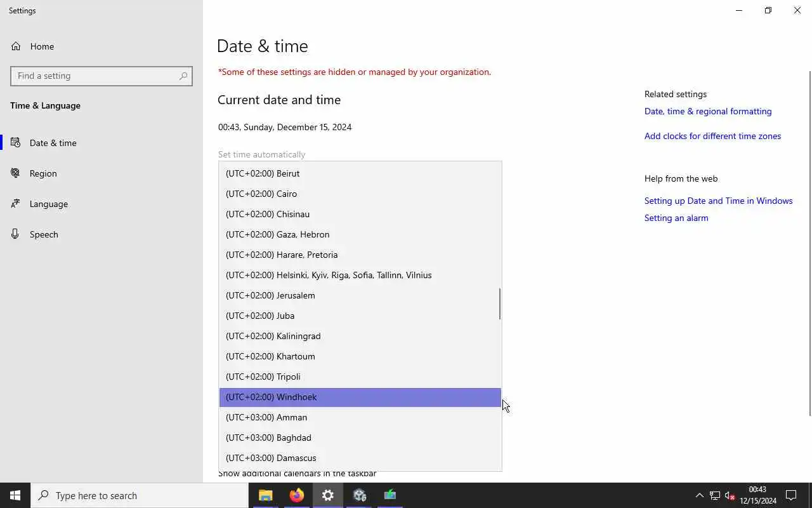Open the Windows Start menu

point(15,495)
